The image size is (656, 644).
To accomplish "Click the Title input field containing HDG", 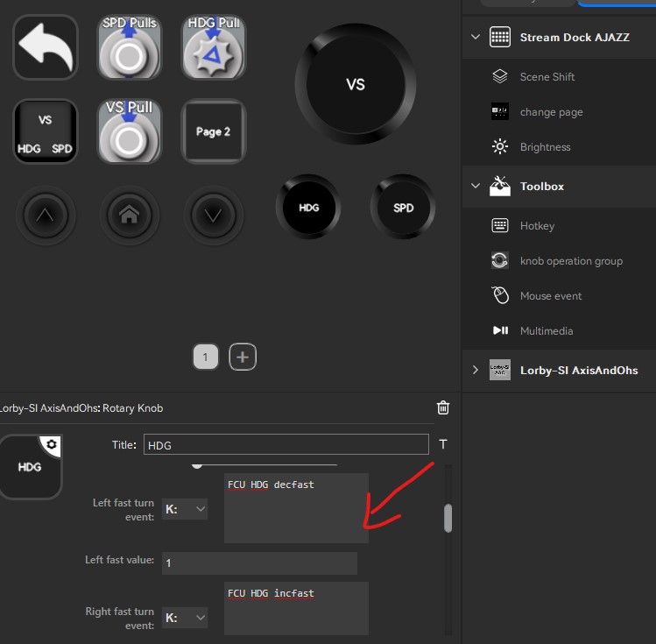I will coord(286,444).
